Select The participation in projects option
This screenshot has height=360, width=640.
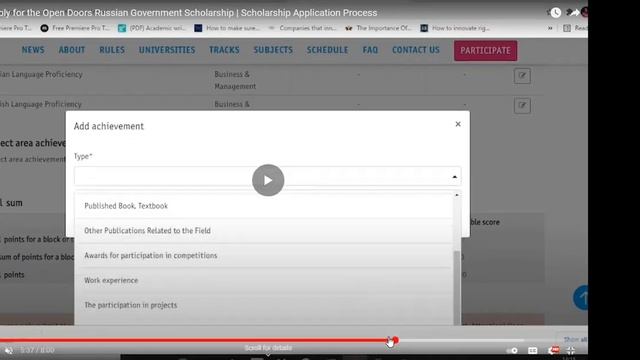tap(264, 305)
